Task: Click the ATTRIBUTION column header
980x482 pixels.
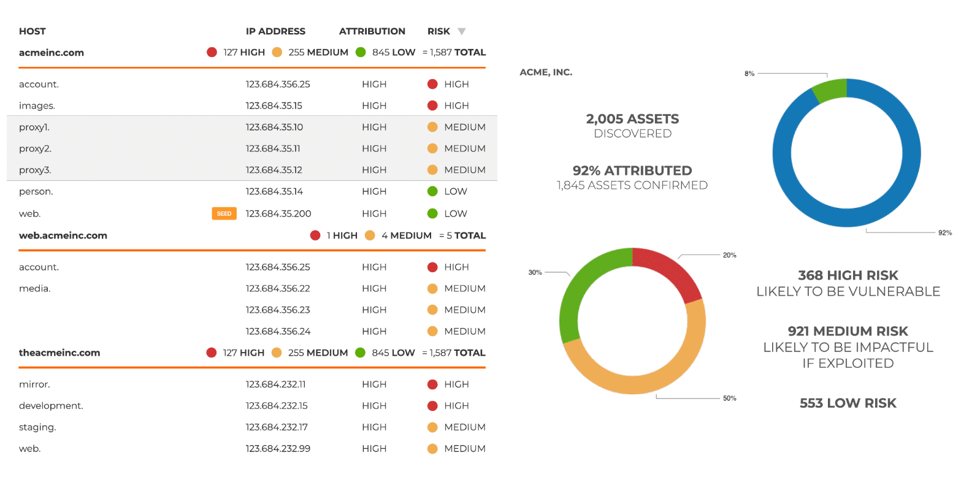Action: (x=372, y=31)
